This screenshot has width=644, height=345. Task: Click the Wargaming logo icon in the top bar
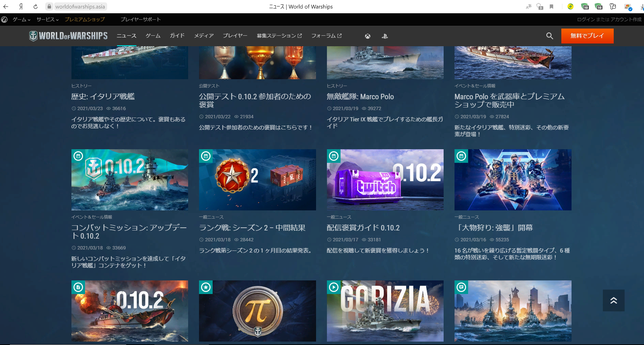4,19
